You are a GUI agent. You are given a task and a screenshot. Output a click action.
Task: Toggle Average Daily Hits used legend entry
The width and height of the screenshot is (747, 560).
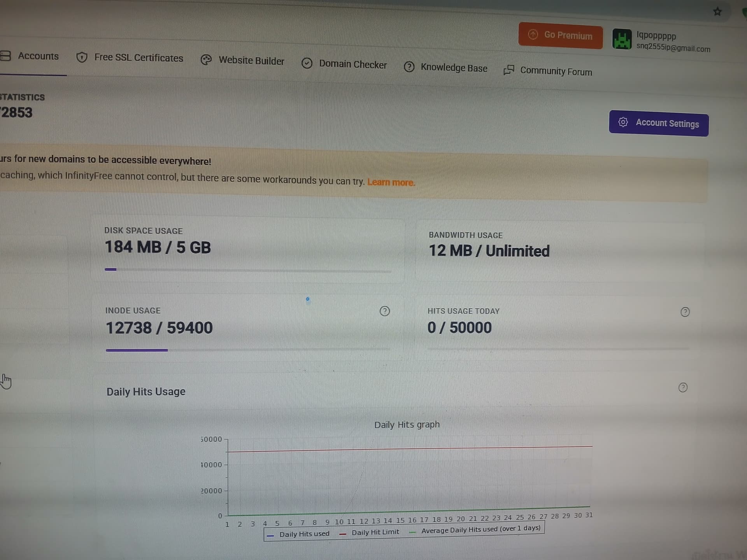(475, 530)
